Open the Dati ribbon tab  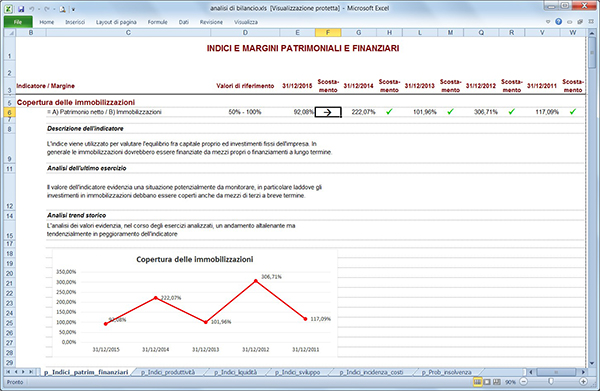pos(184,22)
